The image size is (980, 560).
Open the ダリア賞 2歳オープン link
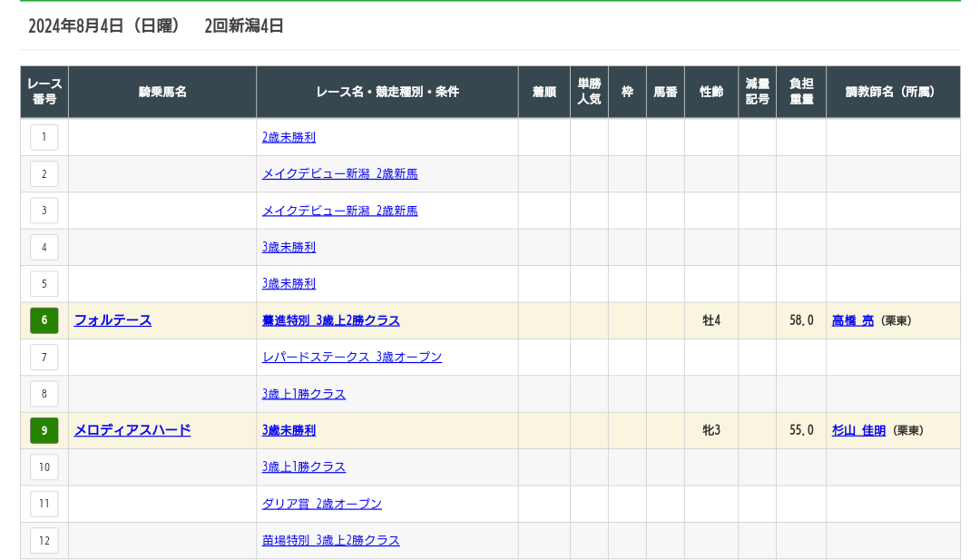pyautogui.click(x=321, y=504)
